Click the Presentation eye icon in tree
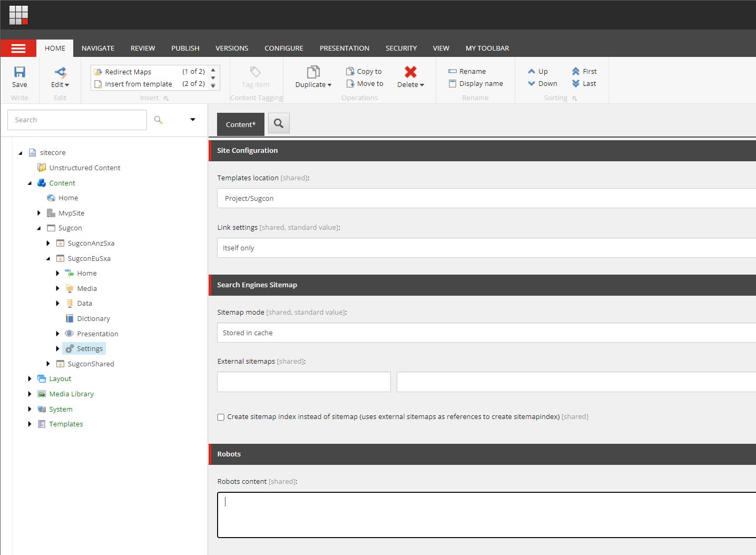This screenshot has width=756, height=555. (x=70, y=334)
